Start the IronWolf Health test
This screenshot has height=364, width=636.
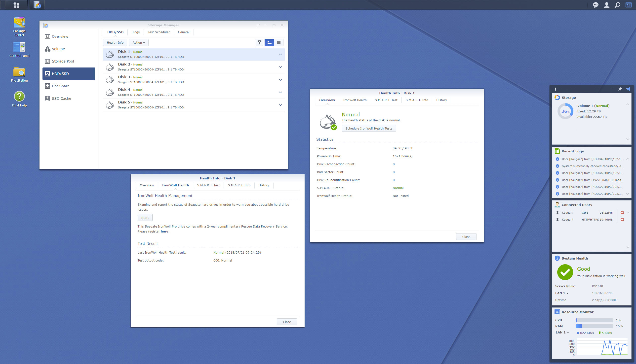tap(145, 218)
